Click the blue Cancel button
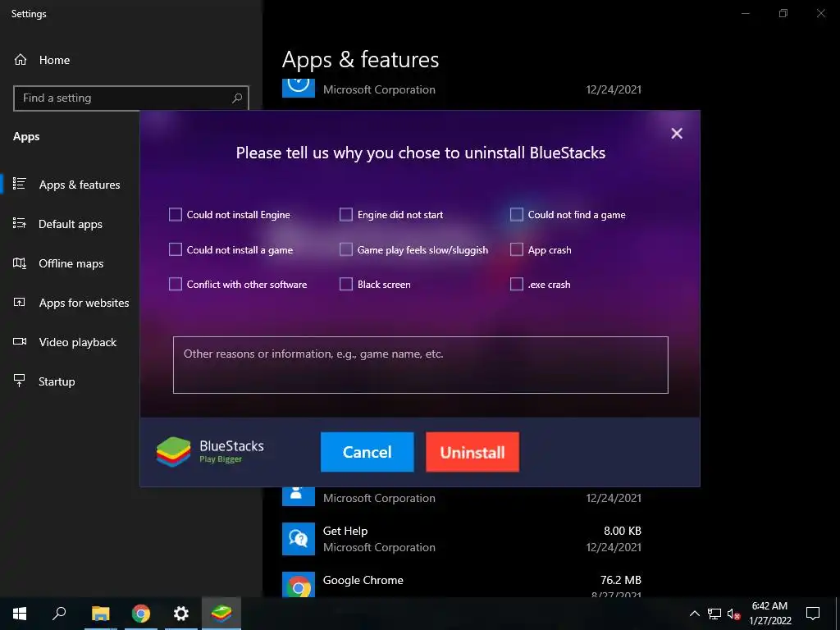Image resolution: width=840 pixels, height=630 pixels. [367, 452]
